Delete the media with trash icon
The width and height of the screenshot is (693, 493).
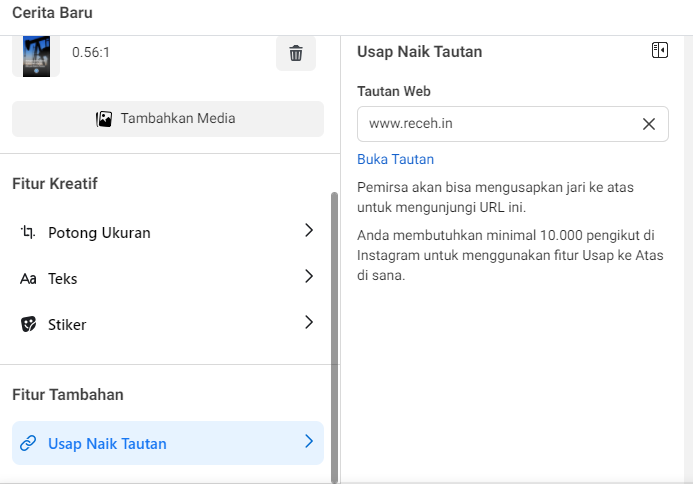[x=296, y=53]
